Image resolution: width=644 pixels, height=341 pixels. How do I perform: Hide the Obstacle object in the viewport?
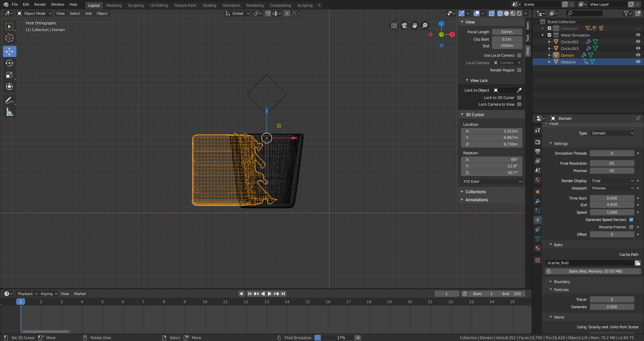(638, 62)
